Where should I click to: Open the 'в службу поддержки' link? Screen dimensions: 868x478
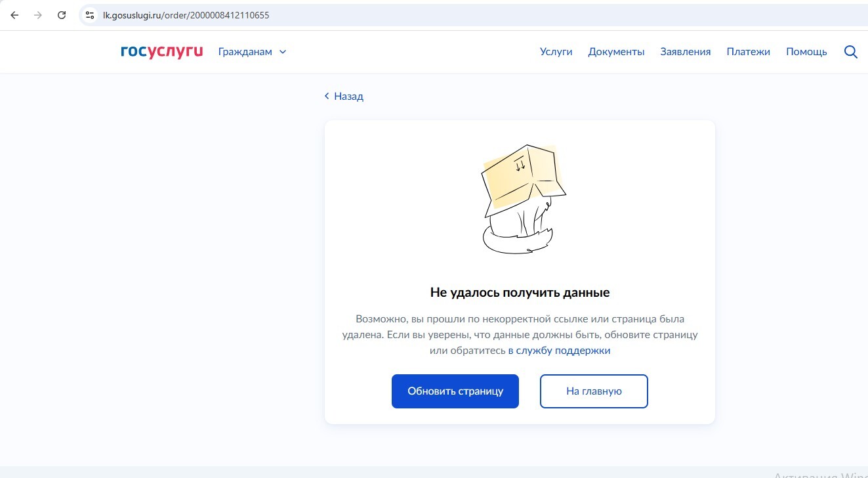point(559,351)
